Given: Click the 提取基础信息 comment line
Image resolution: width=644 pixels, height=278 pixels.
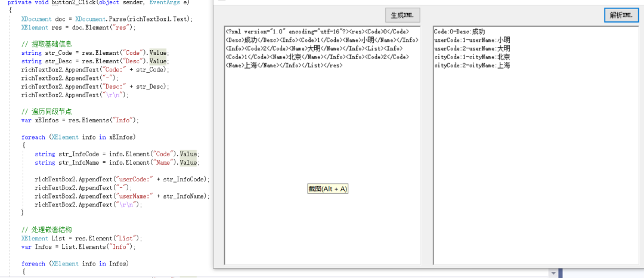Looking at the screenshot, I should pos(47,44).
